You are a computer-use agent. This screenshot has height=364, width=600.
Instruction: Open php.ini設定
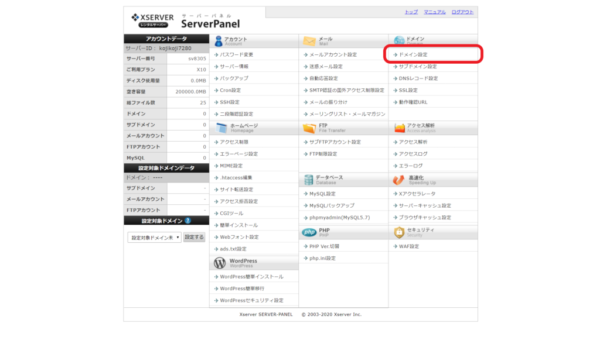pyautogui.click(x=323, y=259)
